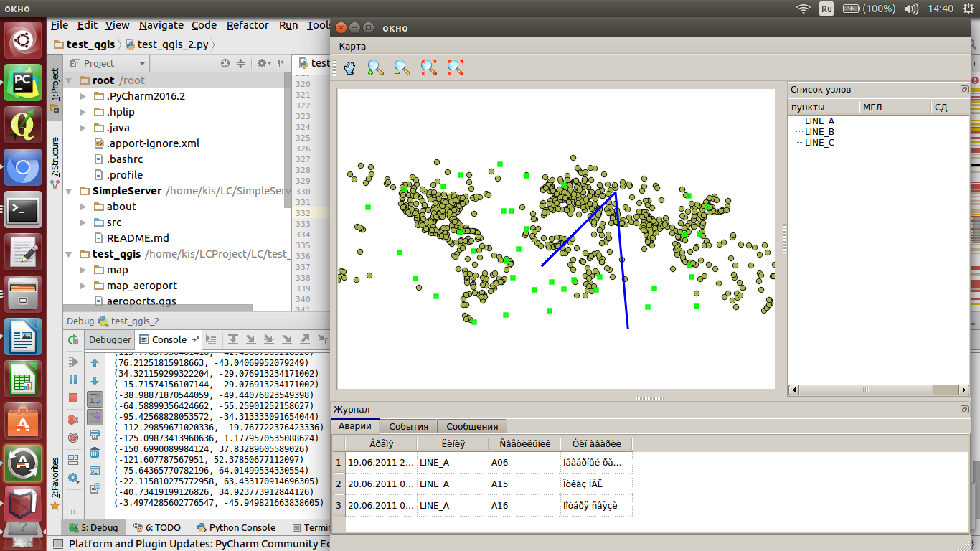Rerun test_qgis_2 with the green rerun icon
The image size is (980, 551).
point(73,339)
